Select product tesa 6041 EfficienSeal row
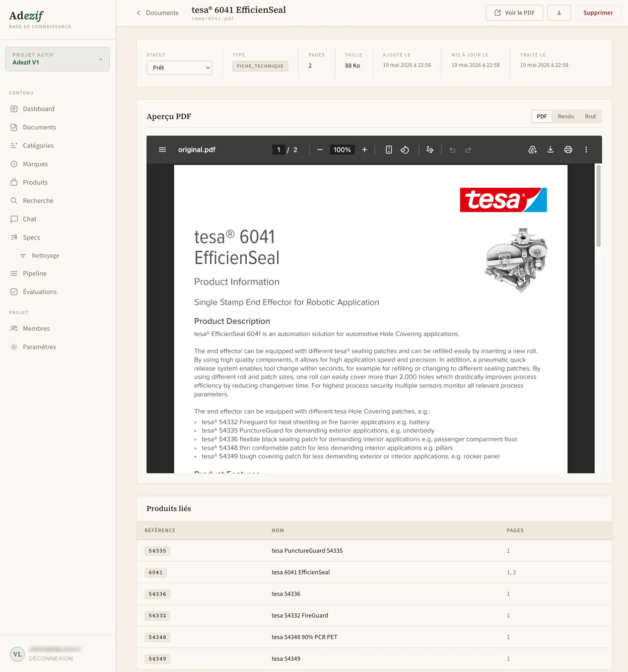This screenshot has width=628, height=672. point(374,572)
